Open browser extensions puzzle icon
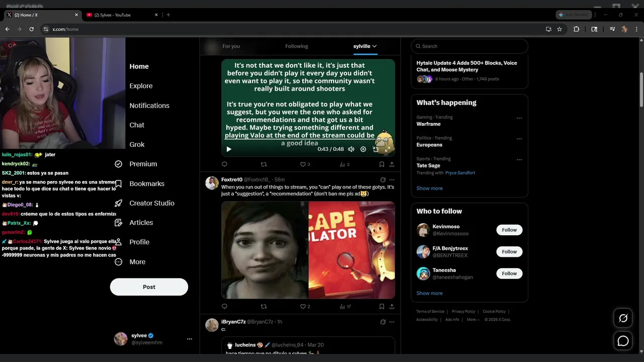The height and width of the screenshot is (362, 644). [x=577, y=29]
